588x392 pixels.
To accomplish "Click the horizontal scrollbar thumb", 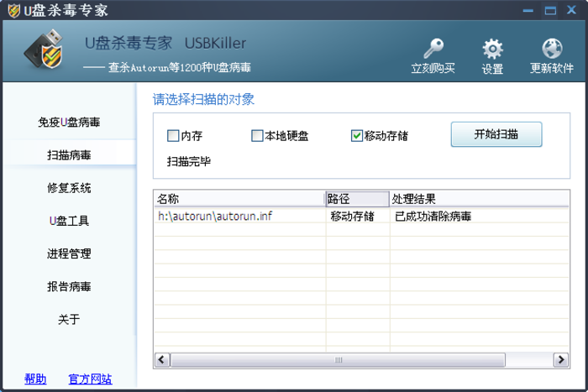I will [339, 360].
